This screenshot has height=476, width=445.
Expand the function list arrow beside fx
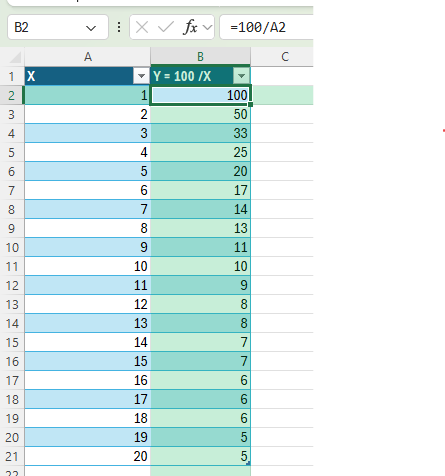tap(207, 27)
